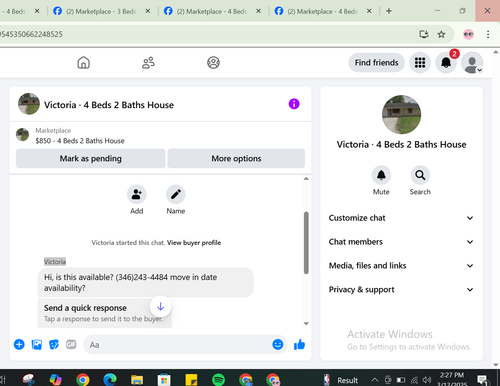Viewport: 500px width, 386px height.
Task: Click the purple conversation info icon
Action: pyautogui.click(x=294, y=104)
